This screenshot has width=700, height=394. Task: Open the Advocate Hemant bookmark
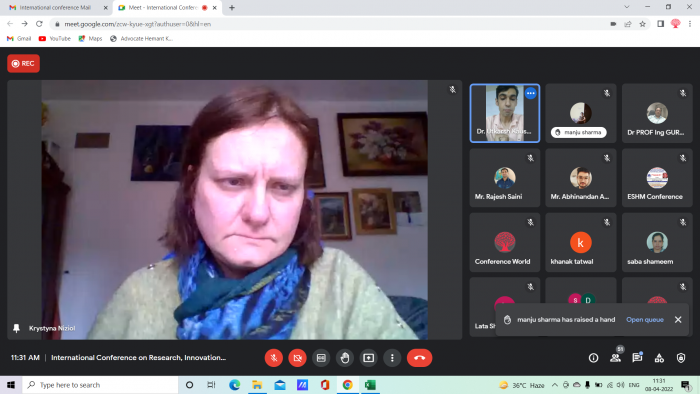pos(142,39)
